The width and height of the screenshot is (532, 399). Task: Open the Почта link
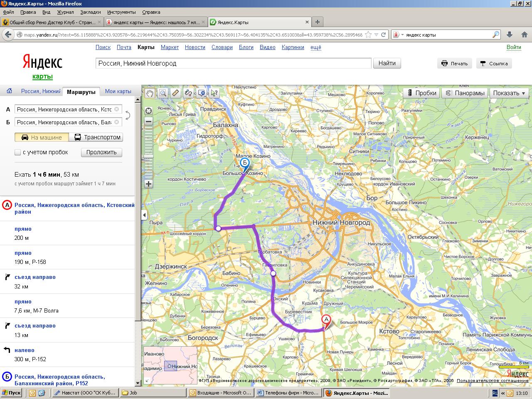124,47
